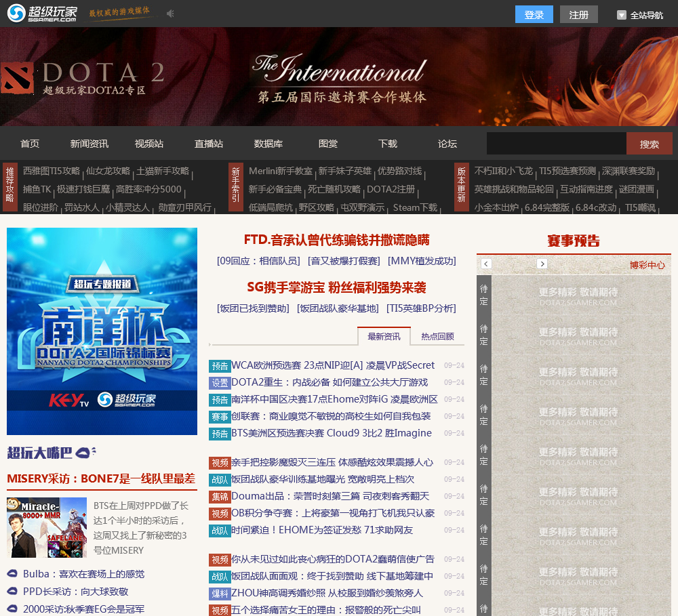Open the 新闻资讯 nav item

point(89,144)
